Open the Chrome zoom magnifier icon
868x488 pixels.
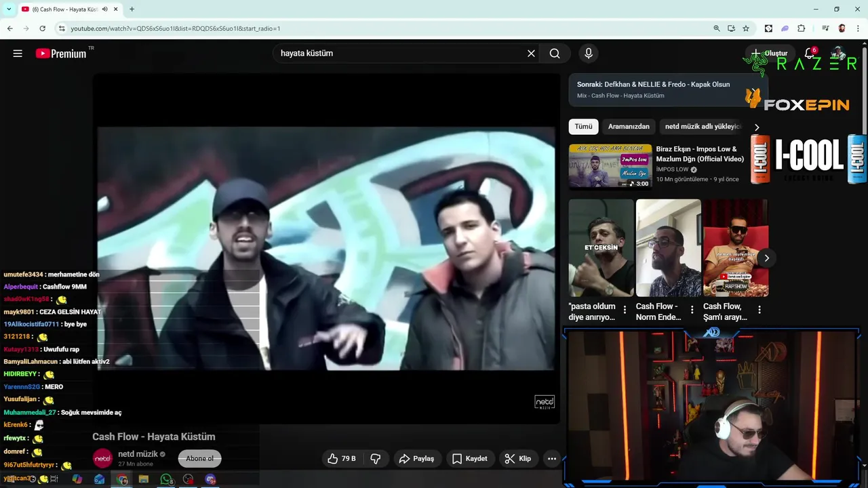coord(717,28)
